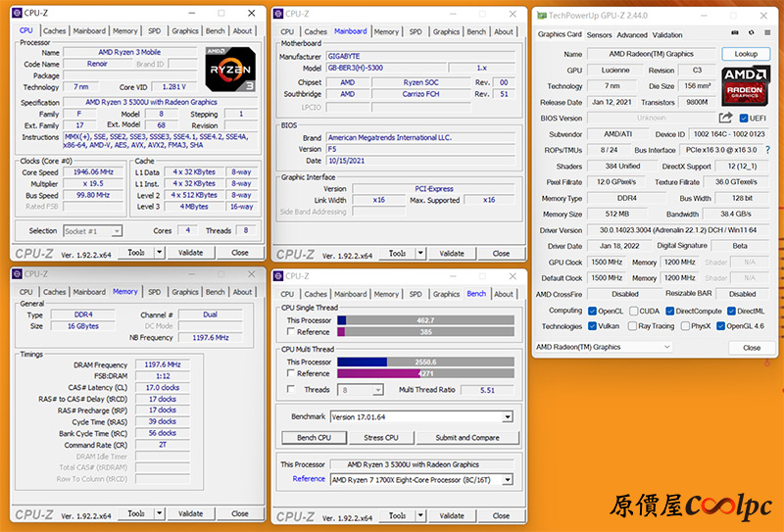Screen dimensions: 784x532
Task: Open the AMD Radeon(TM) Graphics card selector dropdown
Action: pyautogui.click(x=604, y=347)
